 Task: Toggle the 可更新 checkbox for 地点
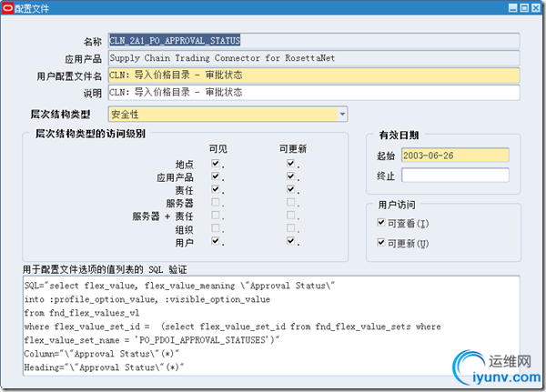(x=291, y=163)
